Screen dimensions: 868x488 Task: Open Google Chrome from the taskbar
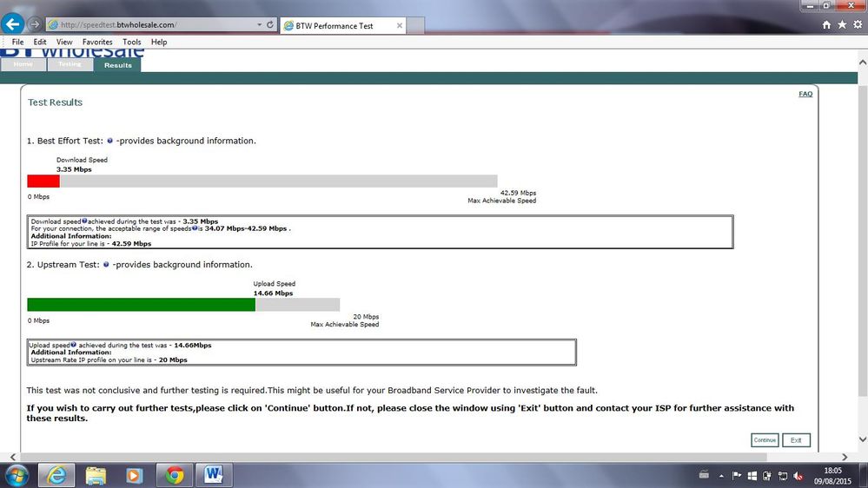click(175, 475)
